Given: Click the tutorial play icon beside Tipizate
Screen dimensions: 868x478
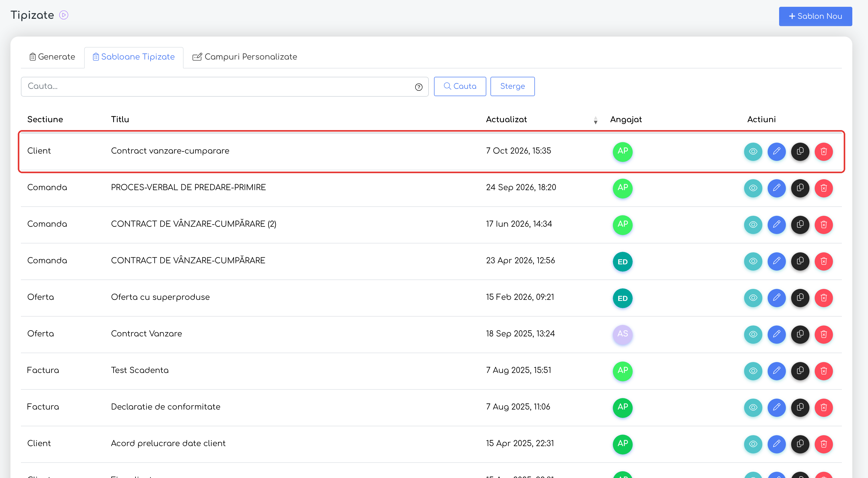Looking at the screenshot, I should (64, 15).
